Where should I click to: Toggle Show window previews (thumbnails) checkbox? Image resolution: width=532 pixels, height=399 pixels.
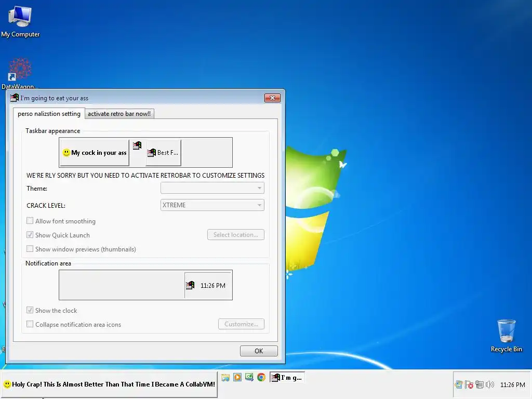pos(30,249)
